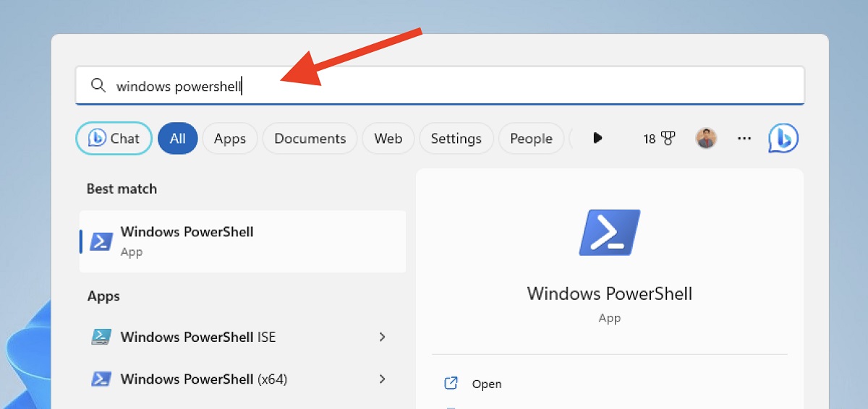Select Windows PowerShell best match result
868x409 pixels.
click(x=242, y=241)
